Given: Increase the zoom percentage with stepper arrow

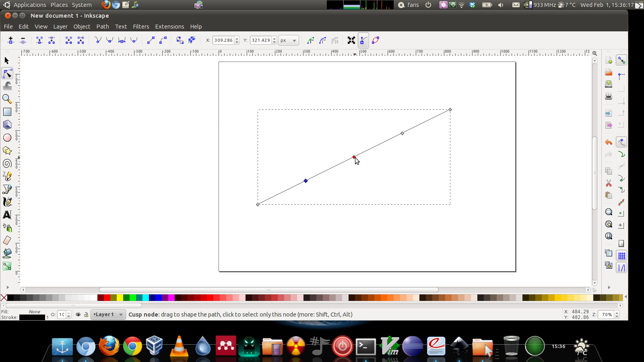Looking at the screenshot, I should (617, 313).
